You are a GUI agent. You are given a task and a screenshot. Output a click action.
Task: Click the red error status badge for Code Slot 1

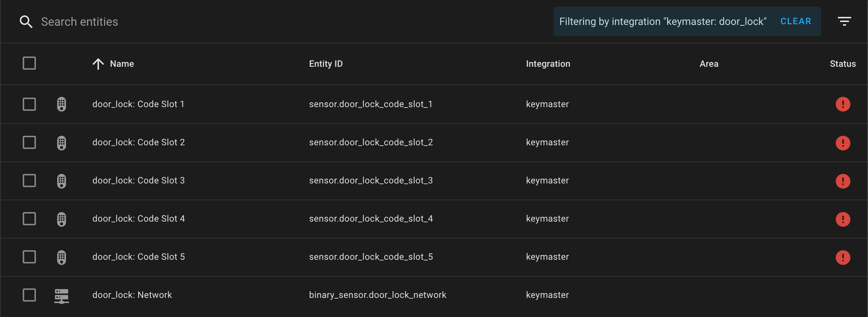(843, 104)
